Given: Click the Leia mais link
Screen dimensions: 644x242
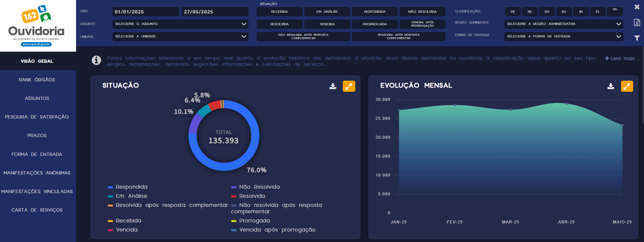Looking at the screenshot, I should 620,58.
